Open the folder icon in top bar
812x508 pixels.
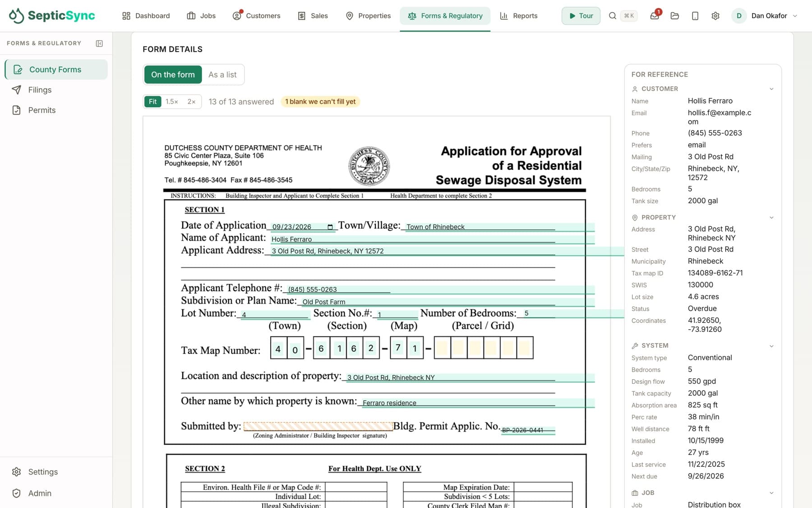(x=675, y=16)
